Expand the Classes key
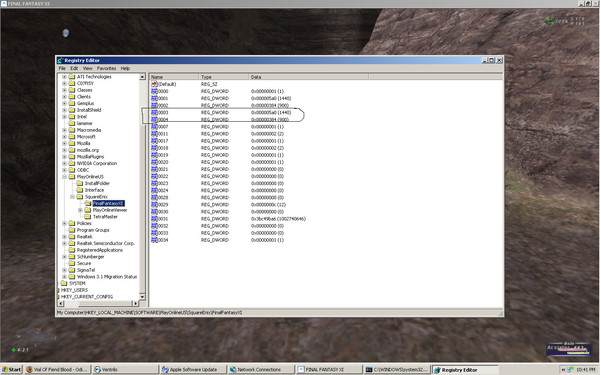The width and height of the screenshot is (600, 375). tap(64, 90)
